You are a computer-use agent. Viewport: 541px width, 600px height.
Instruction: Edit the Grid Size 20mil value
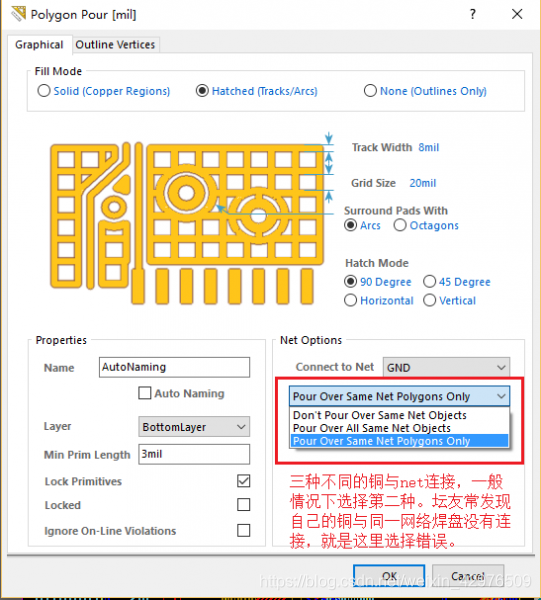coord(422,183)
